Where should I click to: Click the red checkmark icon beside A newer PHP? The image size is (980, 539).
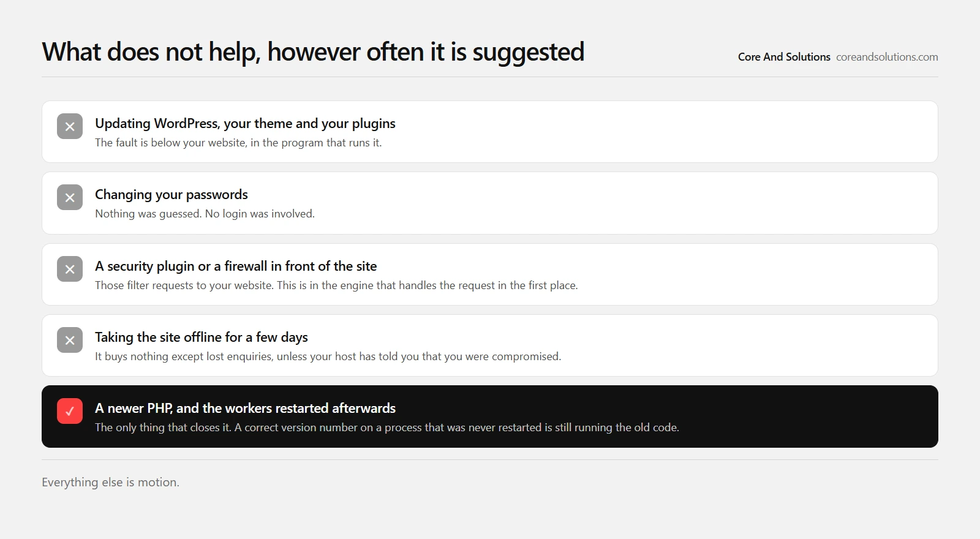tap(70, 411)
